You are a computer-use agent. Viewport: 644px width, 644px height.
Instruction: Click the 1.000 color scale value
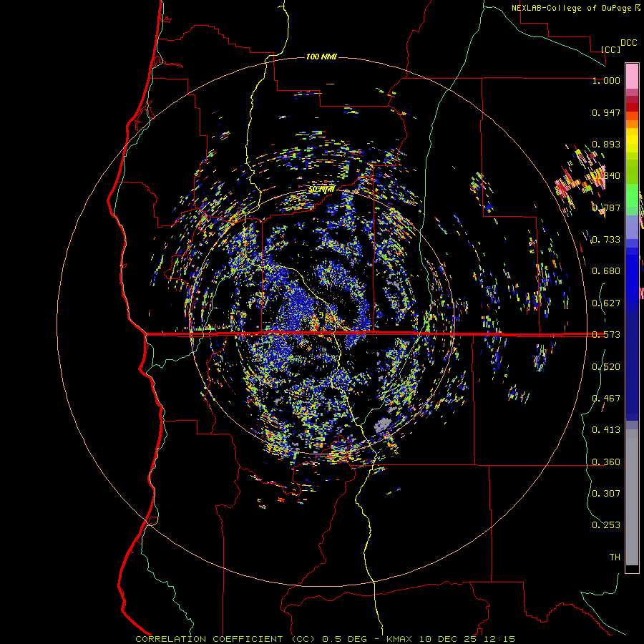(x=606, y=80)
